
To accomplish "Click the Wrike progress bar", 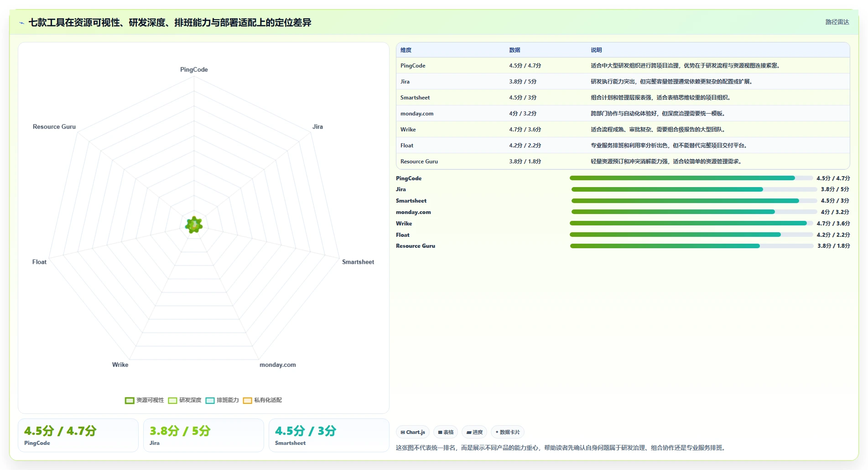I will coord(691,223).
